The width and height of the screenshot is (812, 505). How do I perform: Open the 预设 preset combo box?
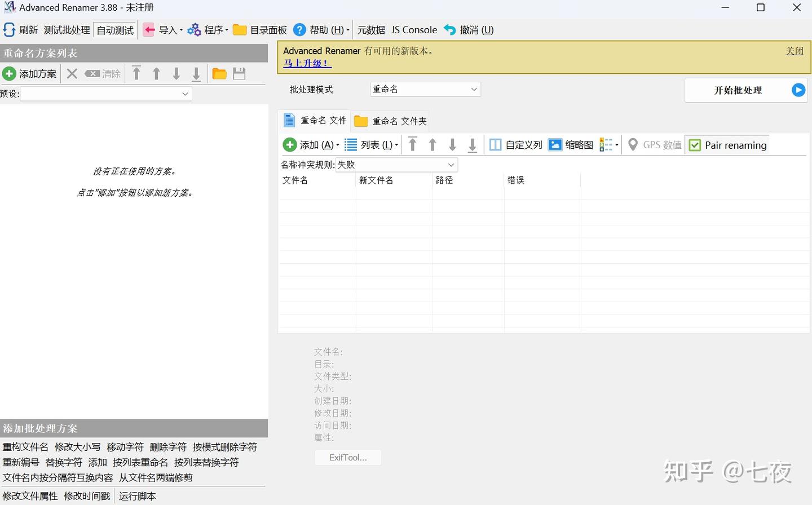coord(106,94)
